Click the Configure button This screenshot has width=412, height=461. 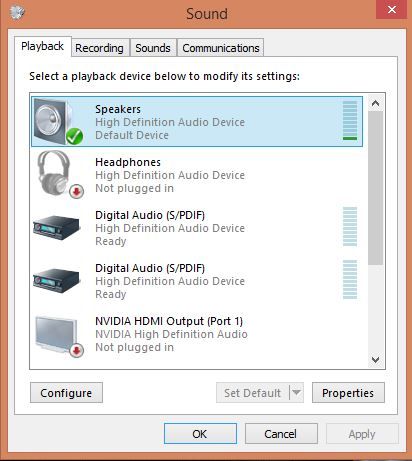[x=66, y=393]
